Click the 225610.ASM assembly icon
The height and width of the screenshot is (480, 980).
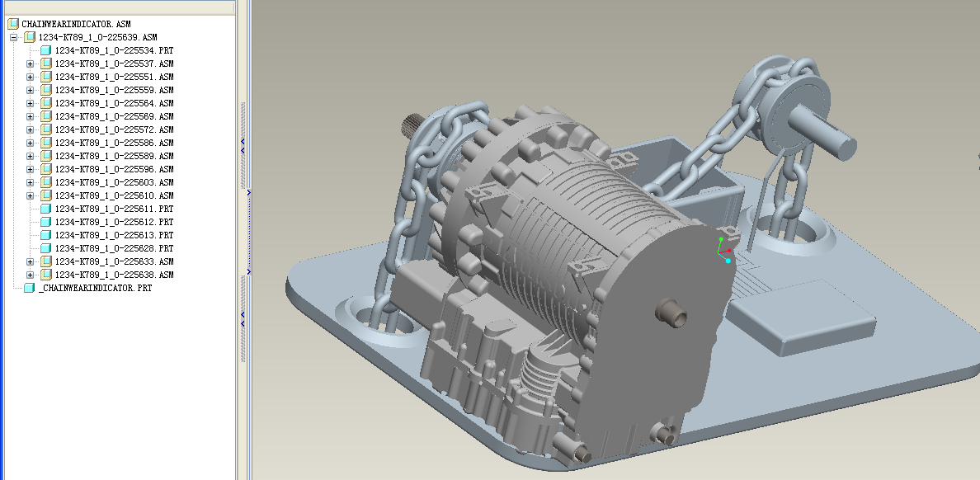click(x=45, y=195)
